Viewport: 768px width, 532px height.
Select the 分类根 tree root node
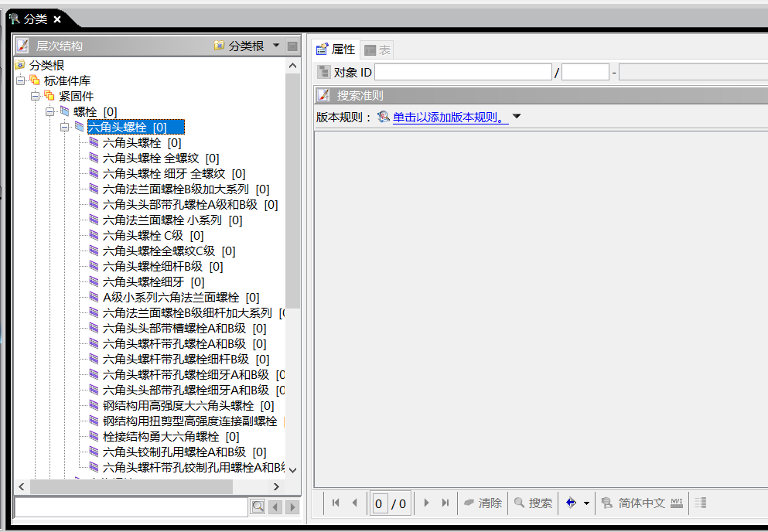pos(46,65)
